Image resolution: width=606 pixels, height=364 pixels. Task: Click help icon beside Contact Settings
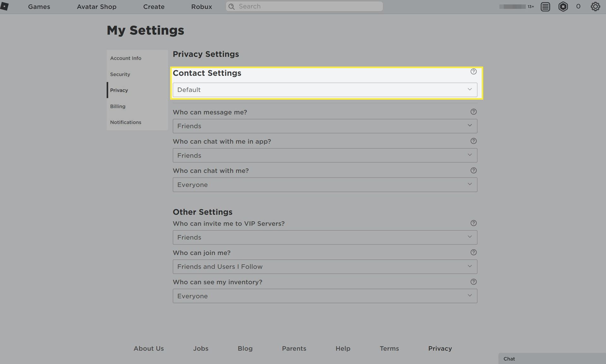coord(473,72)
